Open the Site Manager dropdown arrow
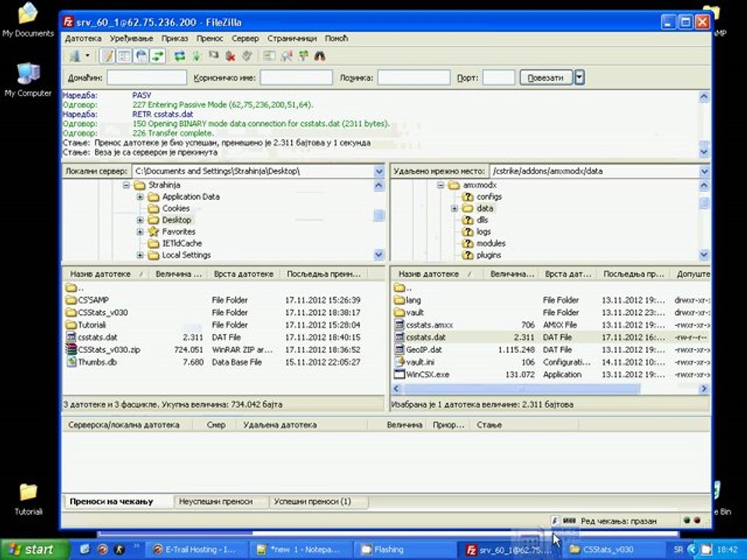Screen dimensions: 747x560 point(87,56)
